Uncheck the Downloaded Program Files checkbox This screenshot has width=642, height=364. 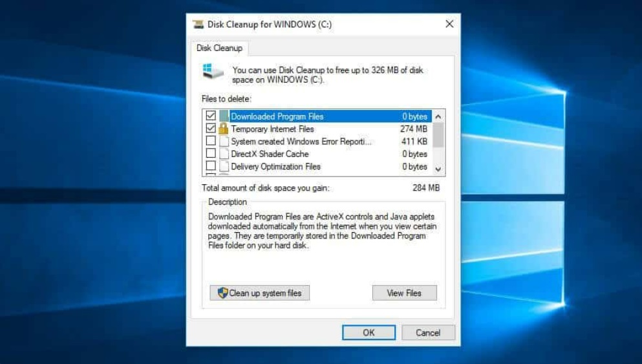click(211, 116)
